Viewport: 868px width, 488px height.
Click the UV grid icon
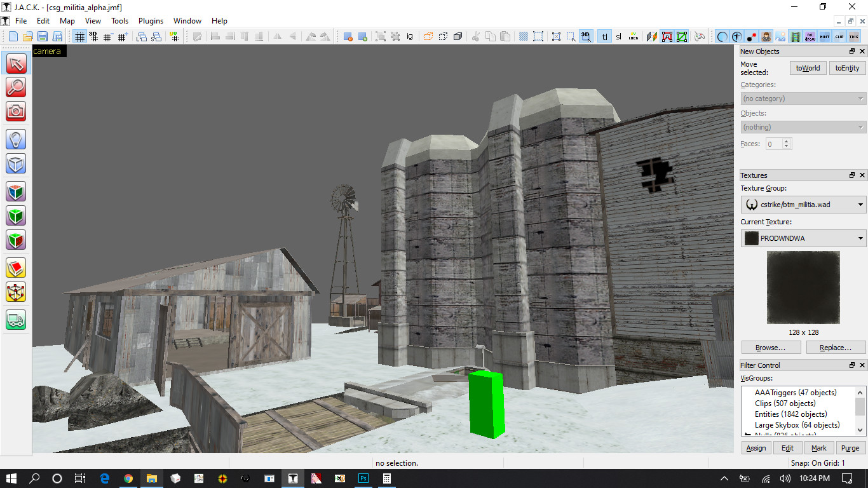coord(174,37)
